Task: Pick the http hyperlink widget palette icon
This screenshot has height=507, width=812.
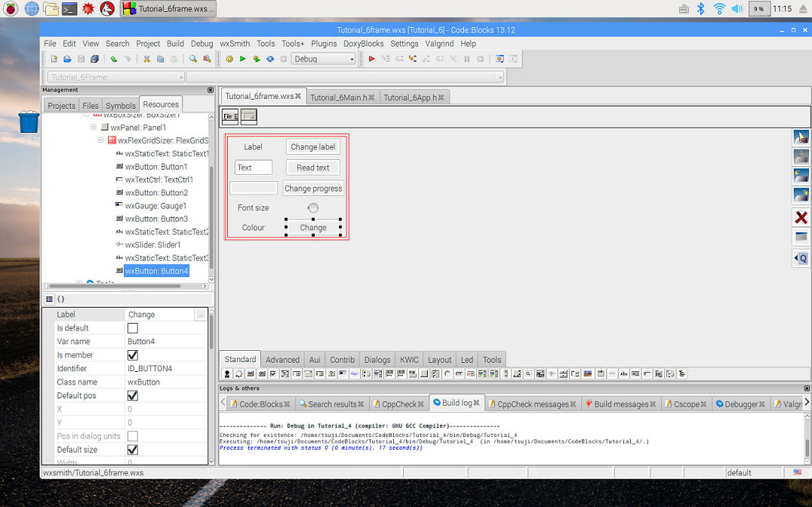Action: tap(354, 374)
